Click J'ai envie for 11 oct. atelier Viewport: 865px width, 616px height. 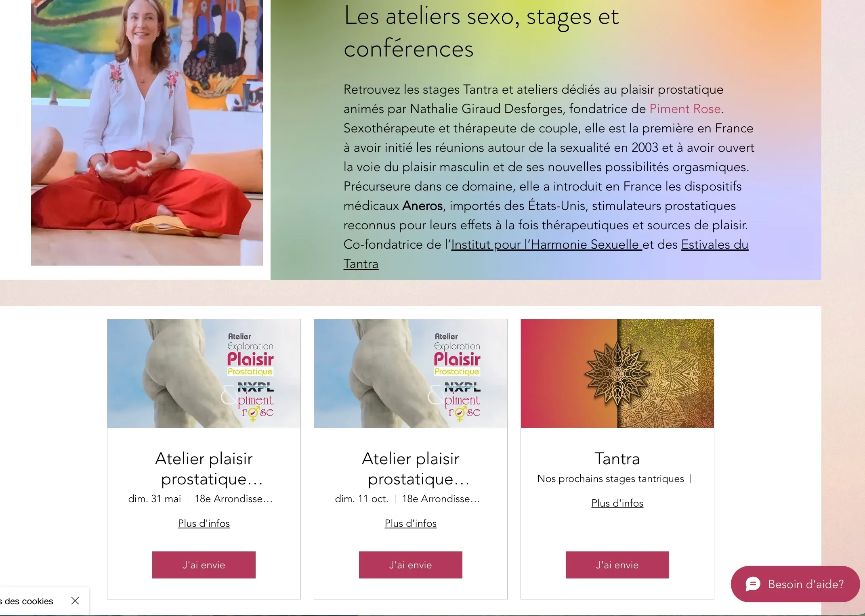coord(411,565)
